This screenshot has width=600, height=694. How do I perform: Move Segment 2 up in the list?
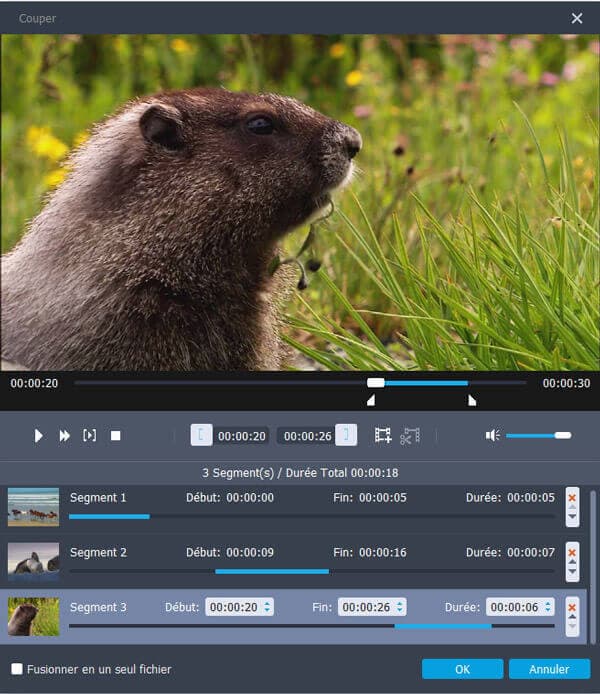pos(572,562)
